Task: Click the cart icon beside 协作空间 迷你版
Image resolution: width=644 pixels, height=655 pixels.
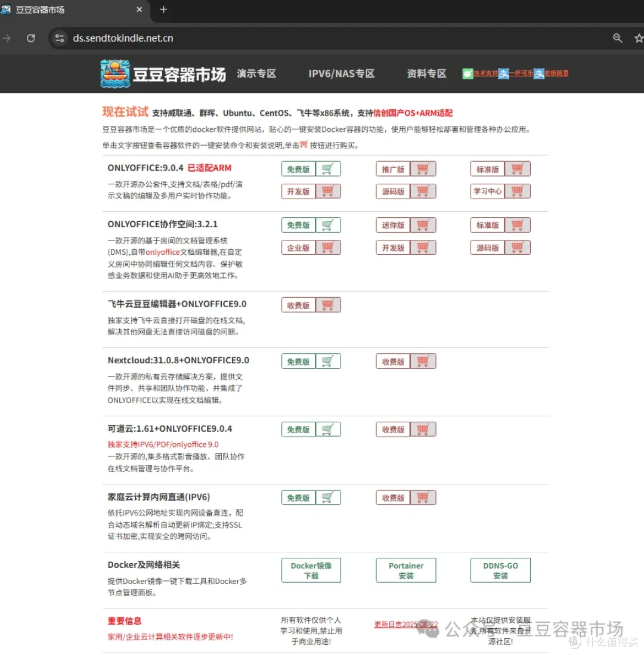Action: pos(423,225)
